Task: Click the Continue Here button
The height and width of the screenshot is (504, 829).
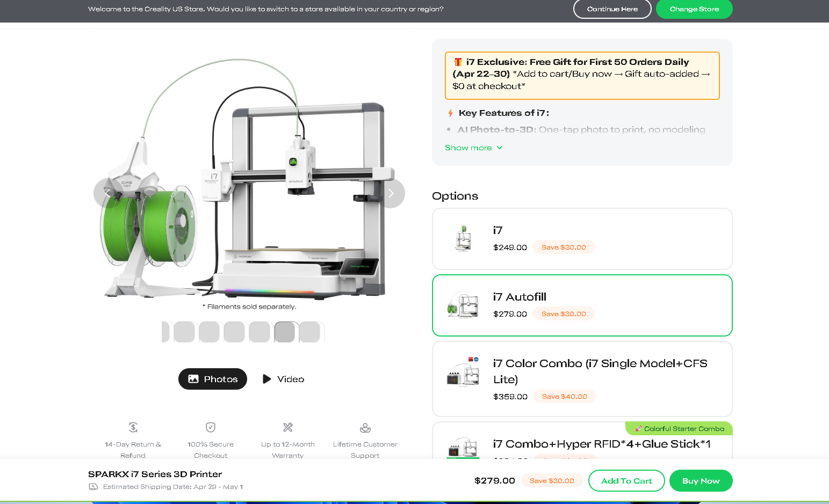Action: (612, 9)
